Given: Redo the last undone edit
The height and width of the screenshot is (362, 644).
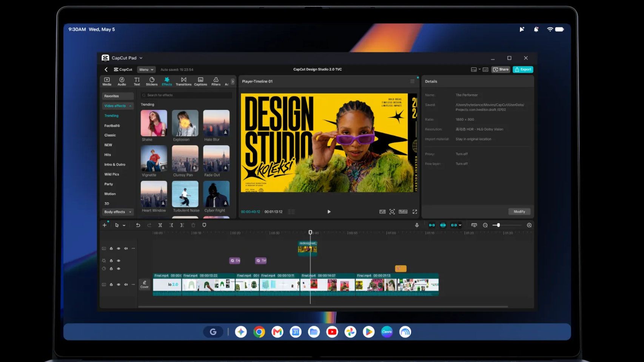Looking at the screenshot, I should (149, 225).
